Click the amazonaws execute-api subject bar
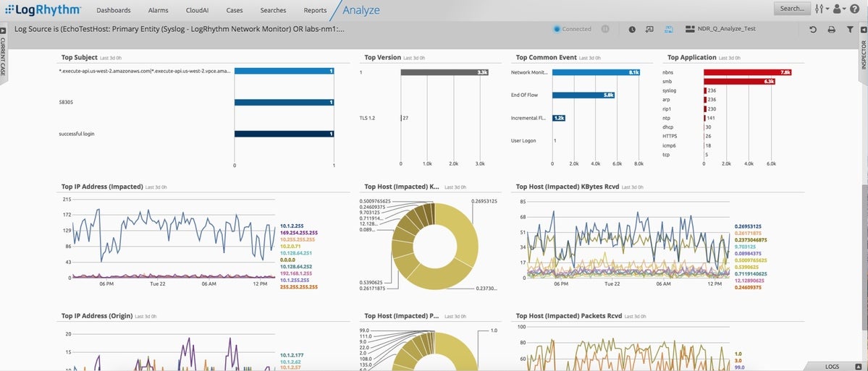 tap(284, 71)
